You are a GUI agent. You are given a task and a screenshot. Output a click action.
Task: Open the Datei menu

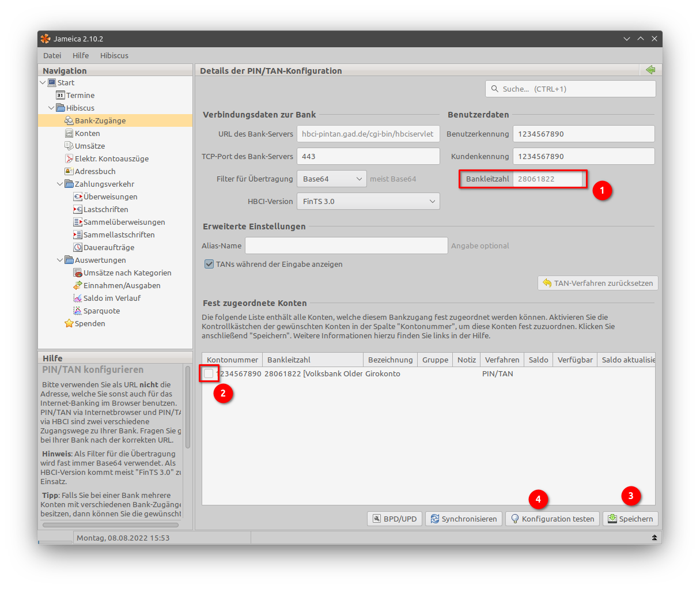pyautogui.click(x=52, y=55)
